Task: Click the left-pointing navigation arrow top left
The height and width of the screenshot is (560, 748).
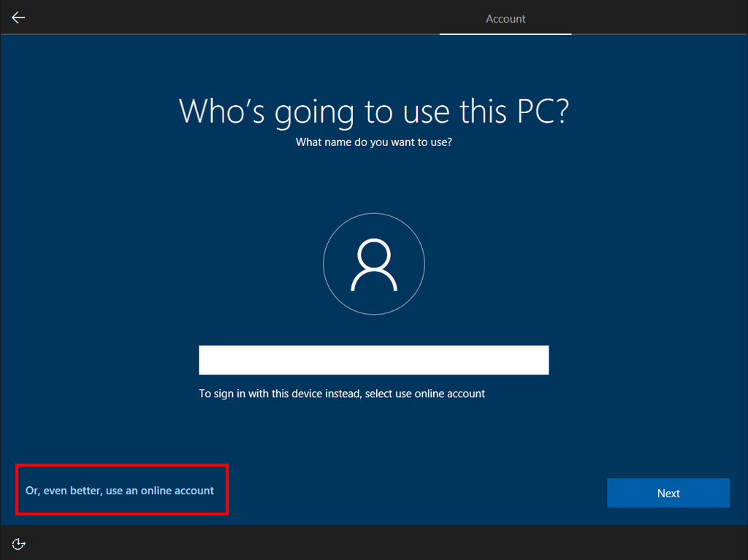Action: click(18, 17)
